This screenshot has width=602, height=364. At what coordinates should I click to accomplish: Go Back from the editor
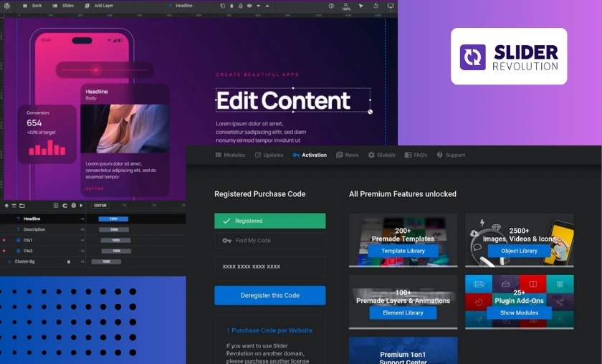[33, 6]
